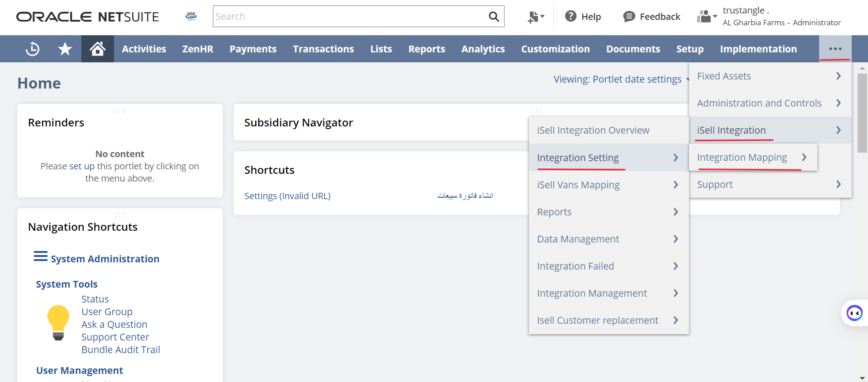Expand Integration Management submenu arrow
The width and height of the screenshot is (868, 382).
(x=676, y=293)
